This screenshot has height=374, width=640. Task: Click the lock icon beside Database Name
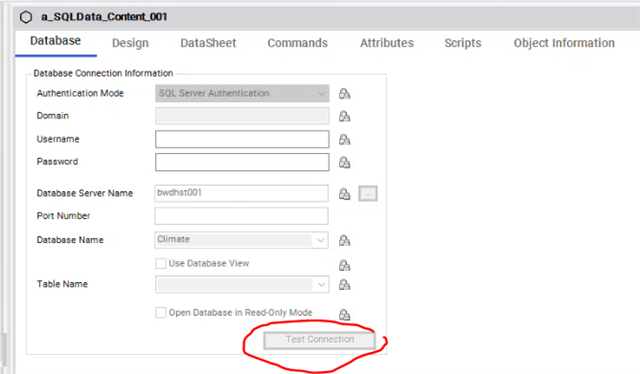(344, 240)
